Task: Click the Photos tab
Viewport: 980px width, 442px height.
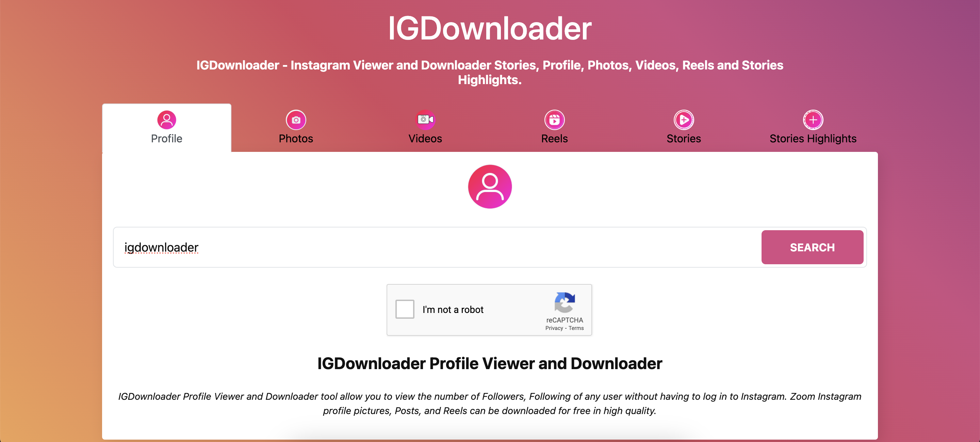Action: 296,128
